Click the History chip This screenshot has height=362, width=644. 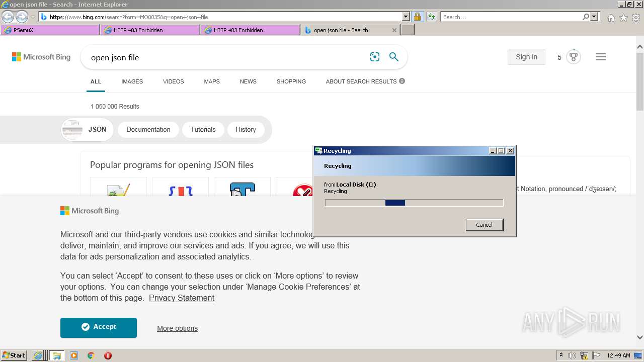point(246,129)
